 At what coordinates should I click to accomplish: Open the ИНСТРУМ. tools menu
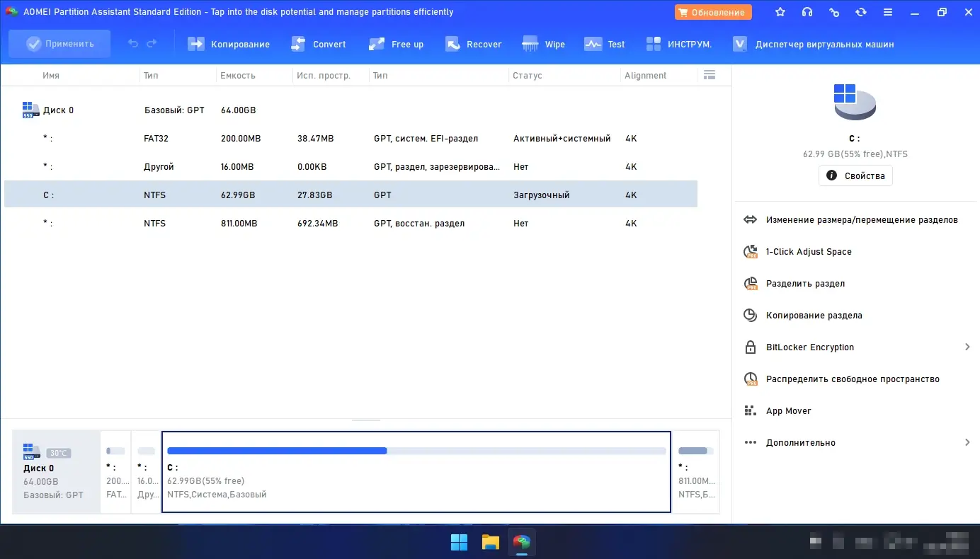tap(679, 44)
